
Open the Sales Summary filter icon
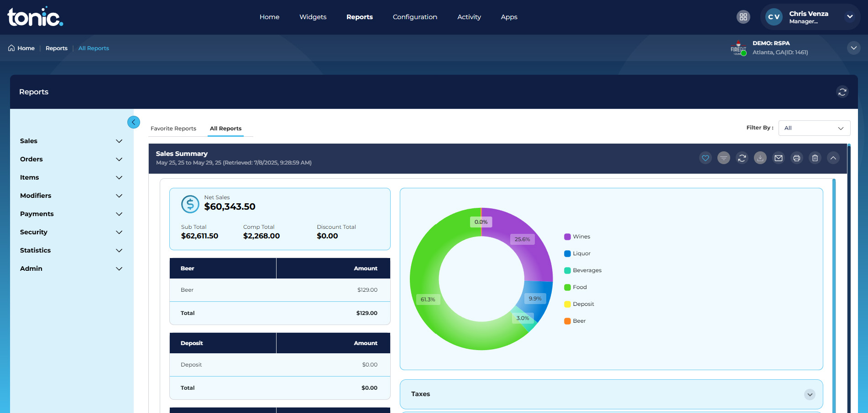coord(724,158)
